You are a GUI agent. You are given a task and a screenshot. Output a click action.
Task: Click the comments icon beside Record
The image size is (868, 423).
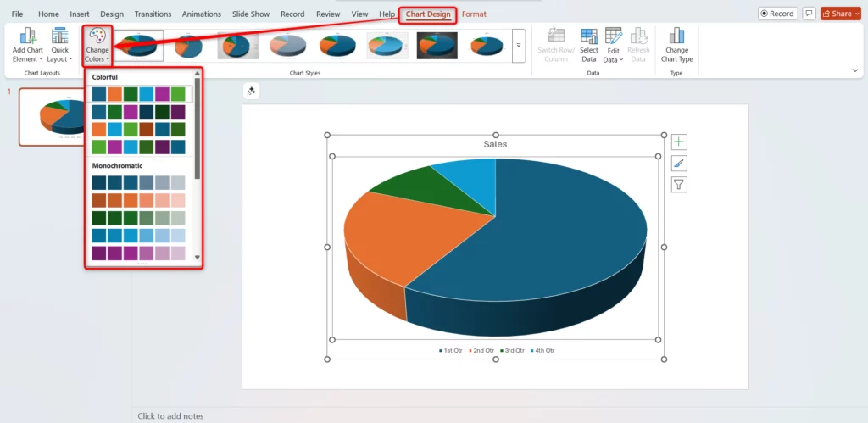(809, 14)
